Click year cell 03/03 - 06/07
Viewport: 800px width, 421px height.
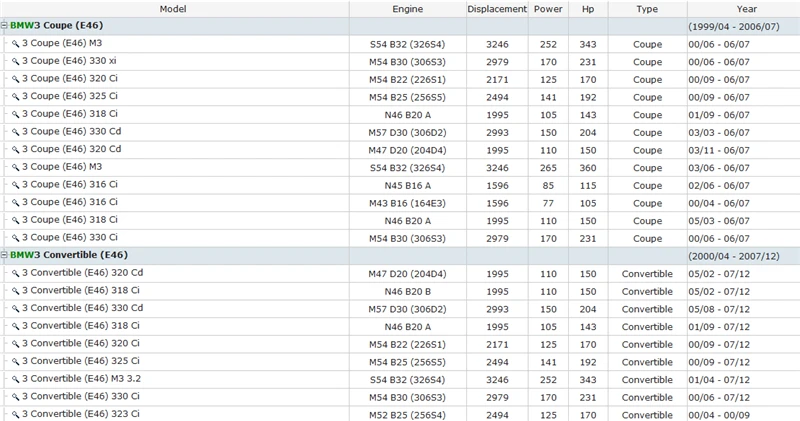click(719, 133)
